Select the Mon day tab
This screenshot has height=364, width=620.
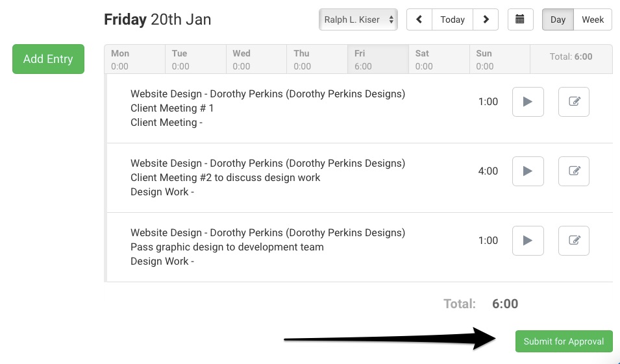click(134, 59)
